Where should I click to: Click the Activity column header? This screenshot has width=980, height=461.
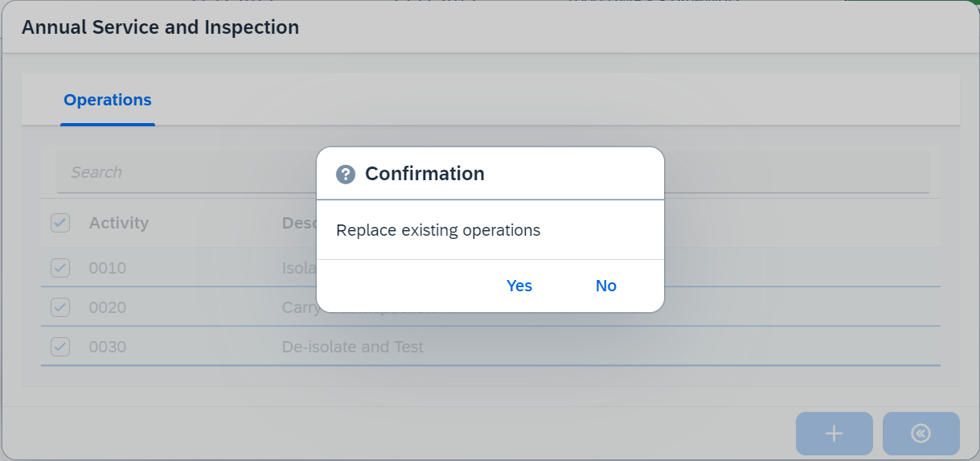pos(119,223)
